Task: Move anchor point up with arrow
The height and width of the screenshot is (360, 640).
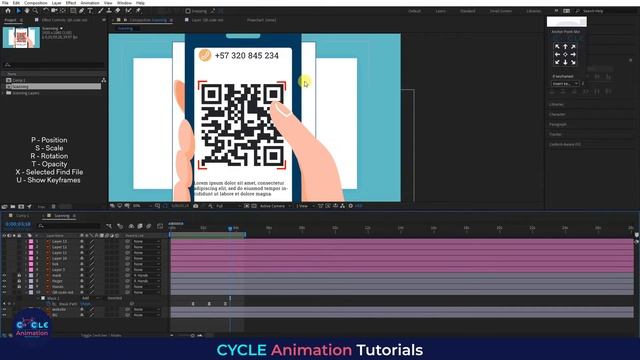Action: 565,47
